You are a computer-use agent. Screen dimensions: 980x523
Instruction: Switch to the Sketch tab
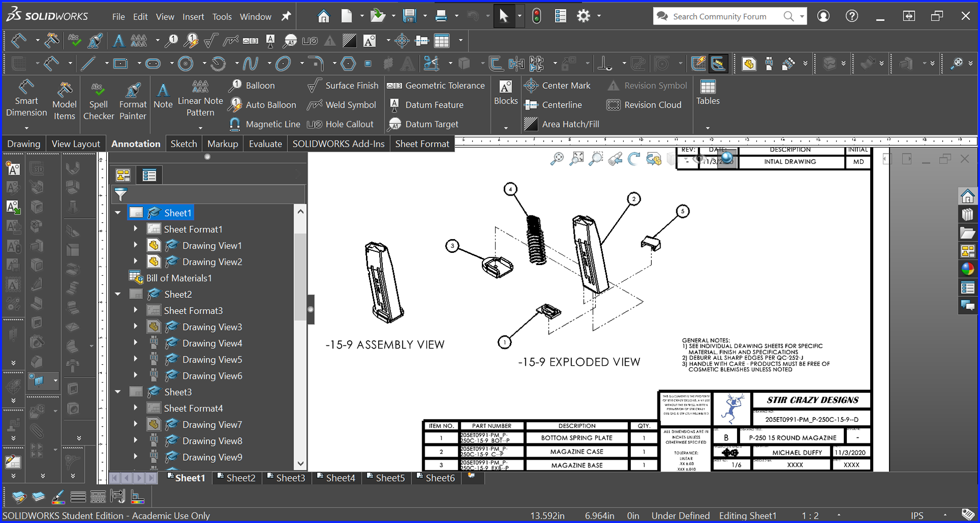[x=184, y=144]
